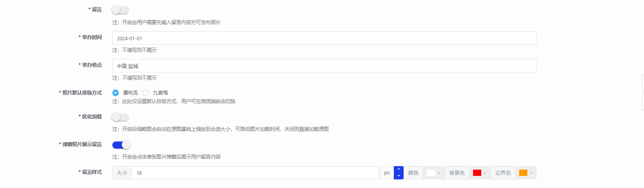Click the 优化加载 field label
644x188 pixels.
[90, 116]
